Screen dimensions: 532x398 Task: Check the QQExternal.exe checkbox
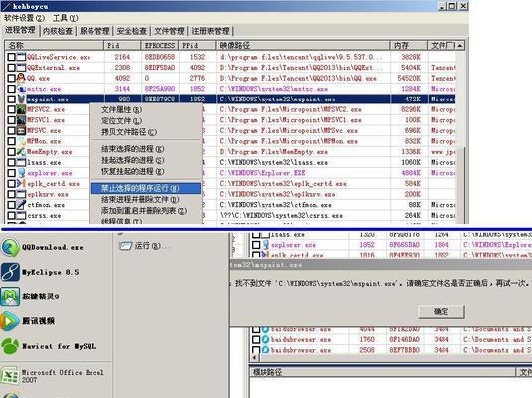(x=12, y=68)
